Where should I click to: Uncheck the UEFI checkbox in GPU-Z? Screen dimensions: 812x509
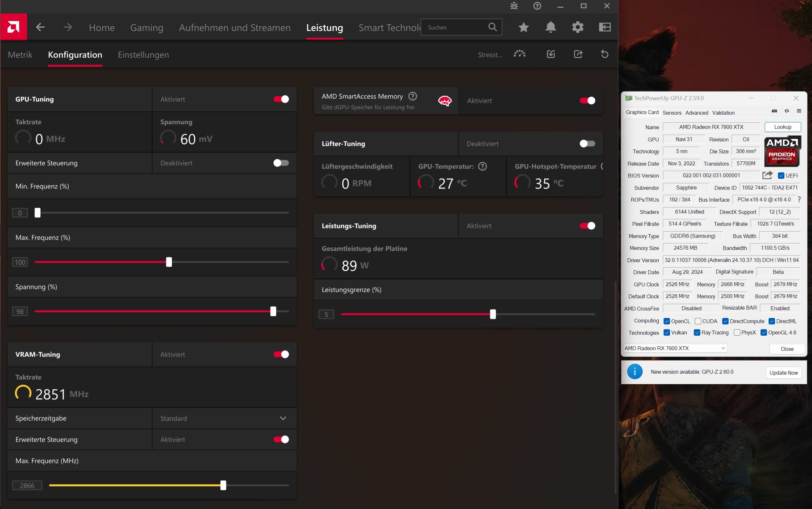(781, 176)
